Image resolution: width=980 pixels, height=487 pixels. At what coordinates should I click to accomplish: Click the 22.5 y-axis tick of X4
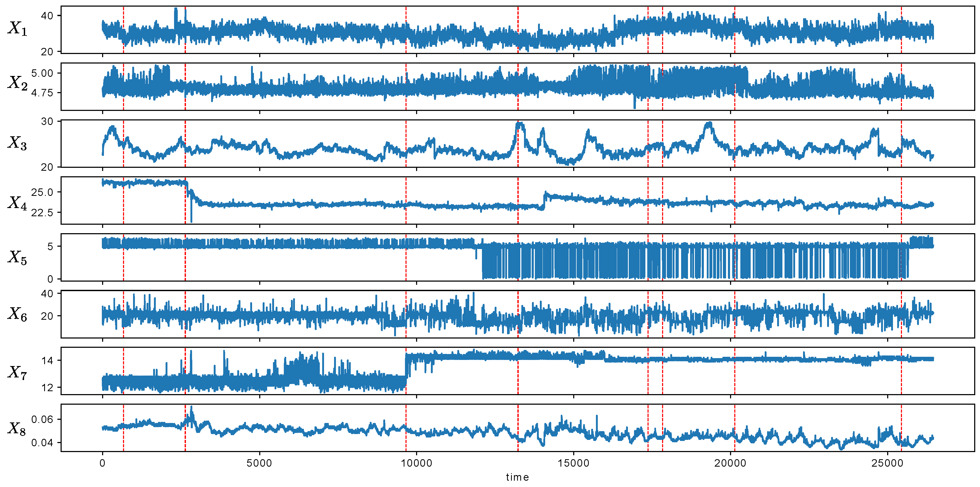[42, 213]
